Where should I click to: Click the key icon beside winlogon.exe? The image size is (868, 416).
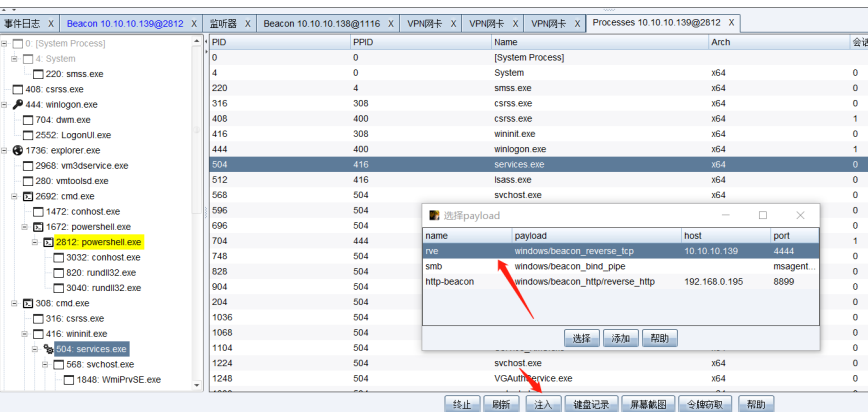tap(17, 104)
